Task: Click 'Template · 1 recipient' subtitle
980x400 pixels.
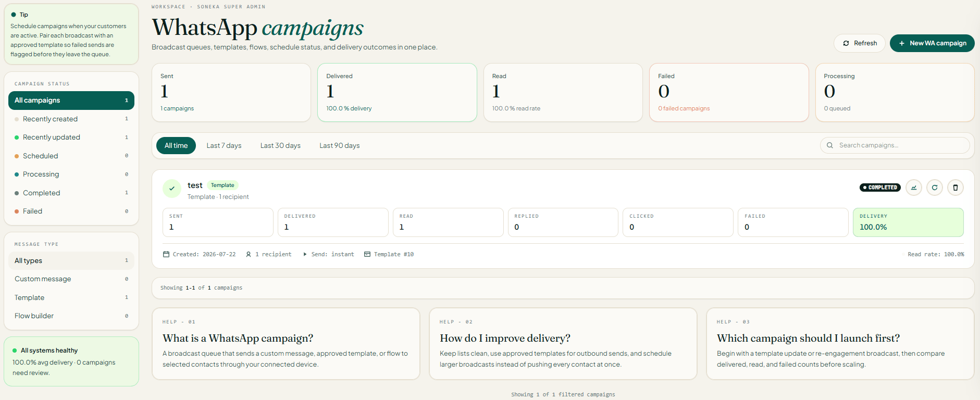Action: point(218,197)
